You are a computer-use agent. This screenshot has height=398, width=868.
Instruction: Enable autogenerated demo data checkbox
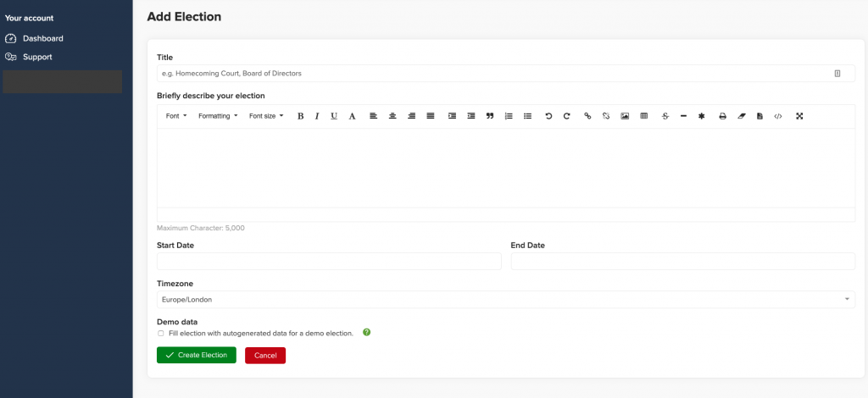[161, 334]
